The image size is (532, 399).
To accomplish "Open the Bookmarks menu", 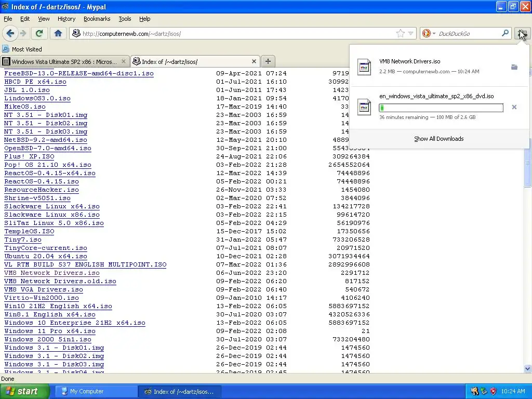I will coord(97,19).
